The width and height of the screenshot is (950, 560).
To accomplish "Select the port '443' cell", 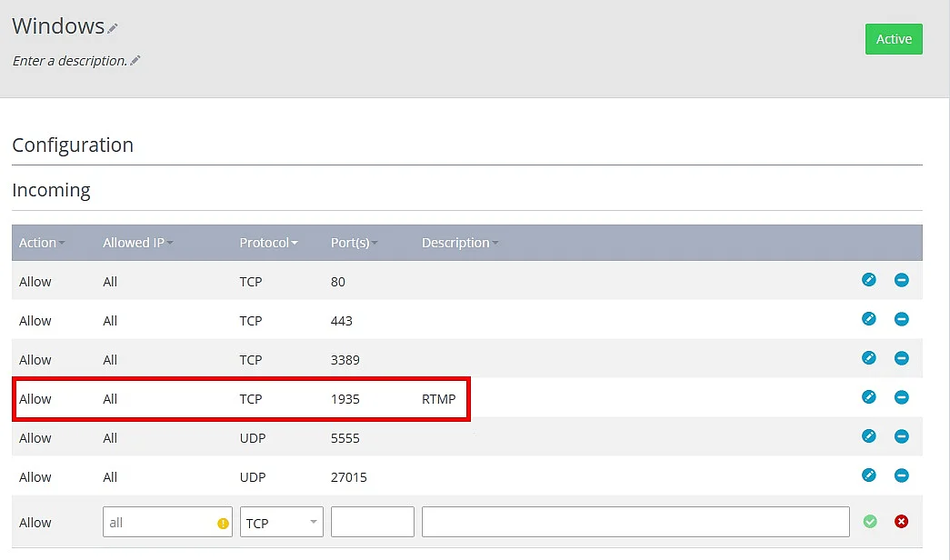I will (x=342, y=321).
